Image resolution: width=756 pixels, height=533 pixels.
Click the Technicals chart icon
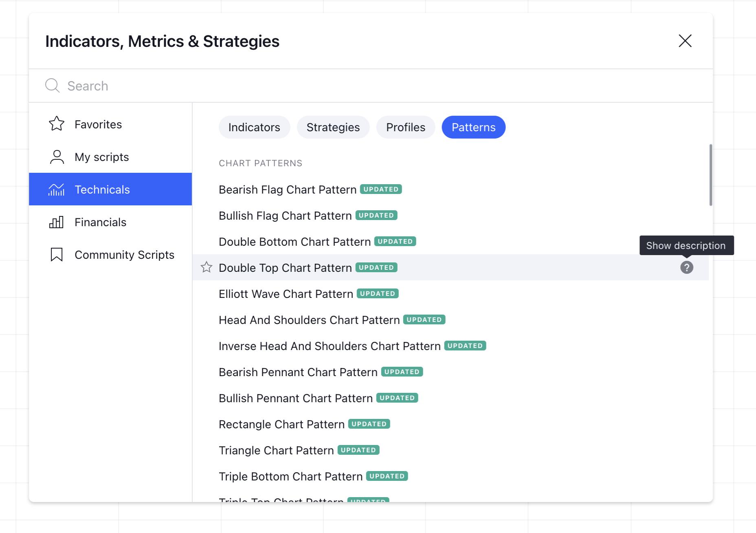(x=56, y=189)
